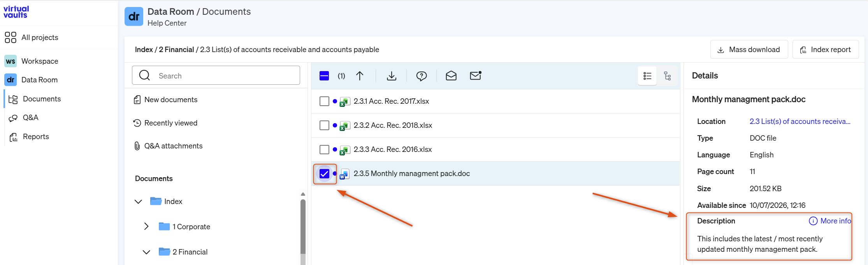
Task: Uncheck the Monthly managment pack.doc checkbox
Action: point(324,174)
